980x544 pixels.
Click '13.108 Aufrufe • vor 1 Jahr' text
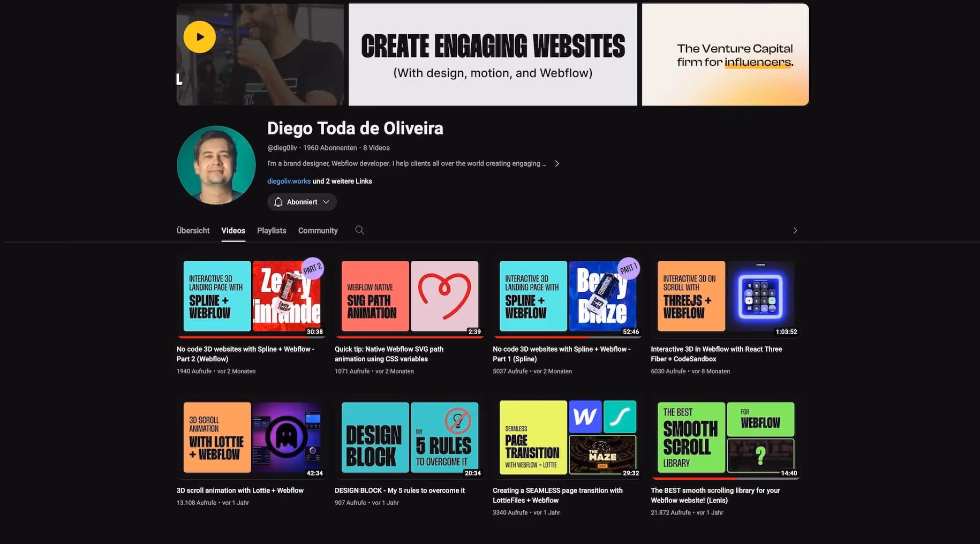coord(213,503)
